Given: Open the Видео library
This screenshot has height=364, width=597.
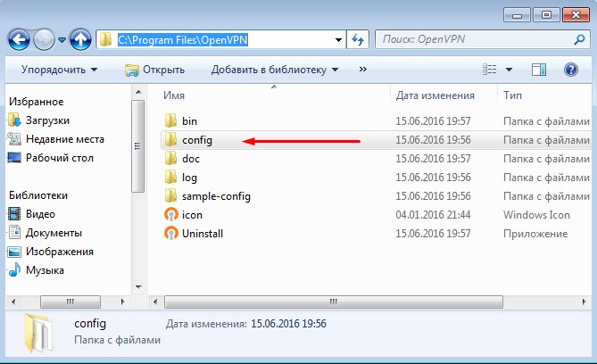Looking at the screenshot, I should pyautogui.click(x=40, y=214).
